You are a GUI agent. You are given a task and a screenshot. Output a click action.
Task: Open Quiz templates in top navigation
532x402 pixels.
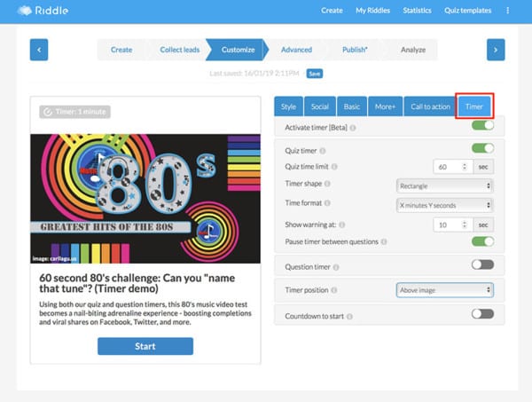point(467,11)
